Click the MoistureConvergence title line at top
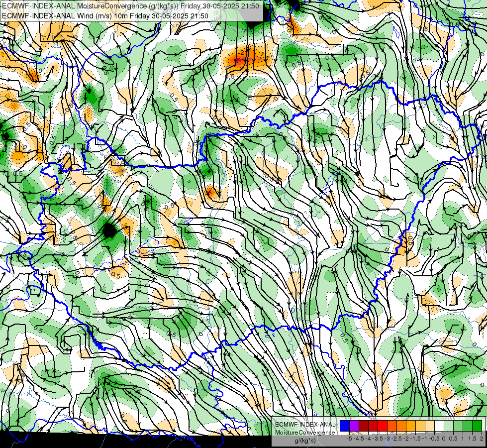 click(x=130, y=6)
